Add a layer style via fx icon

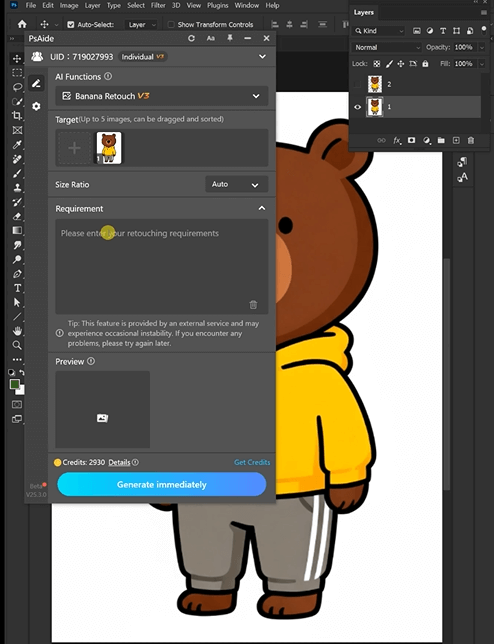click(x=396, y=140)
